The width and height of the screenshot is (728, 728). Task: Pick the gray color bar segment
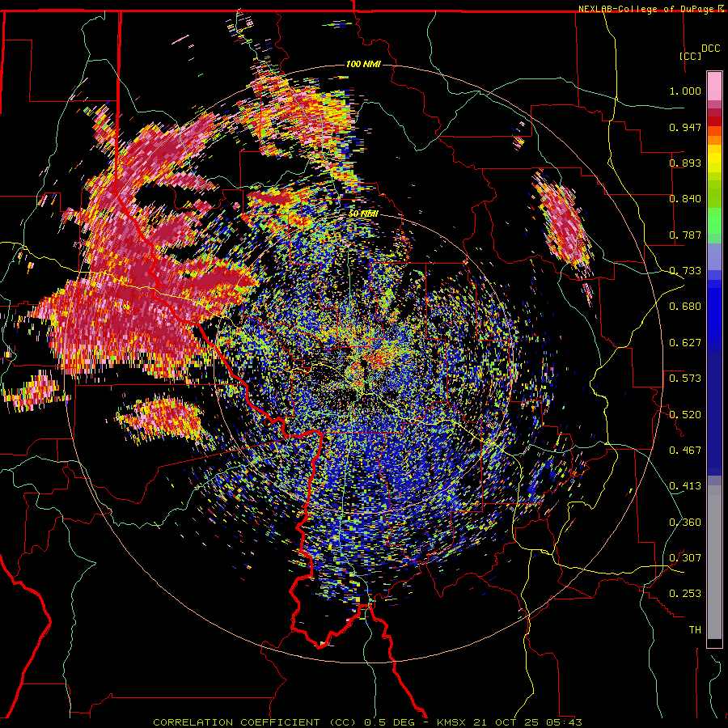pos(714,562)
